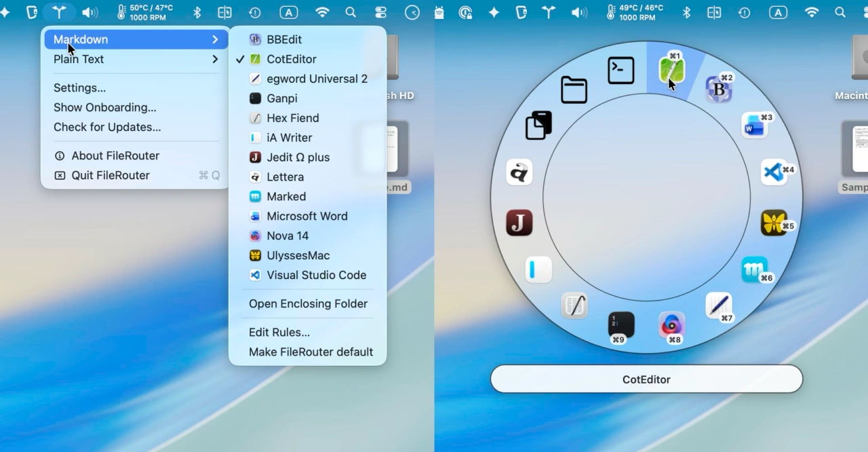The height and width of the screenshot is (452, 868).
Task: Select iA Writer icon in the wheel
Action: [x=538, y=269]
